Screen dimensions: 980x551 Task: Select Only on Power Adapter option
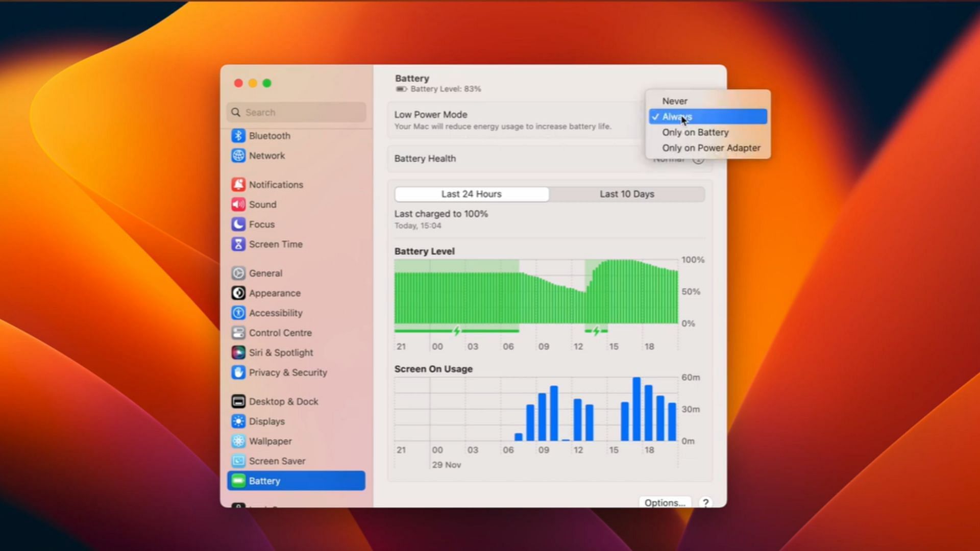point(711,147)
